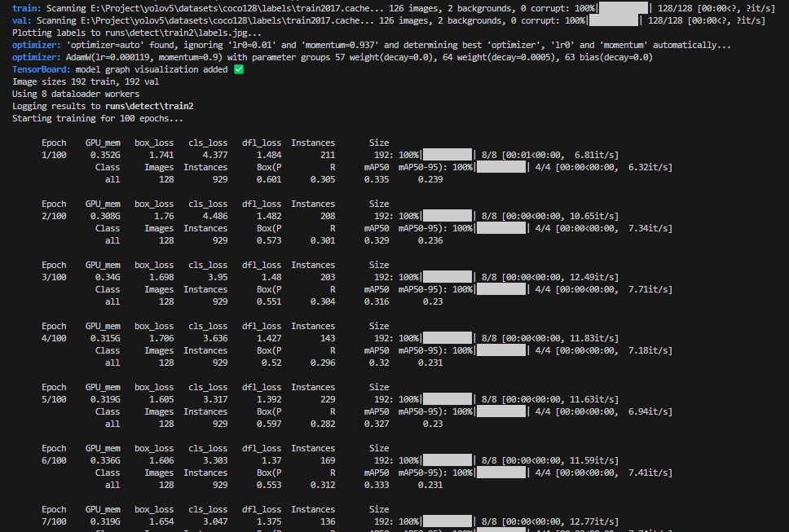Image resolution: width=789 pixels, height=532 pixels.
Task: Click the 'Using 8 dataloader workers' line
Action: 75,95
